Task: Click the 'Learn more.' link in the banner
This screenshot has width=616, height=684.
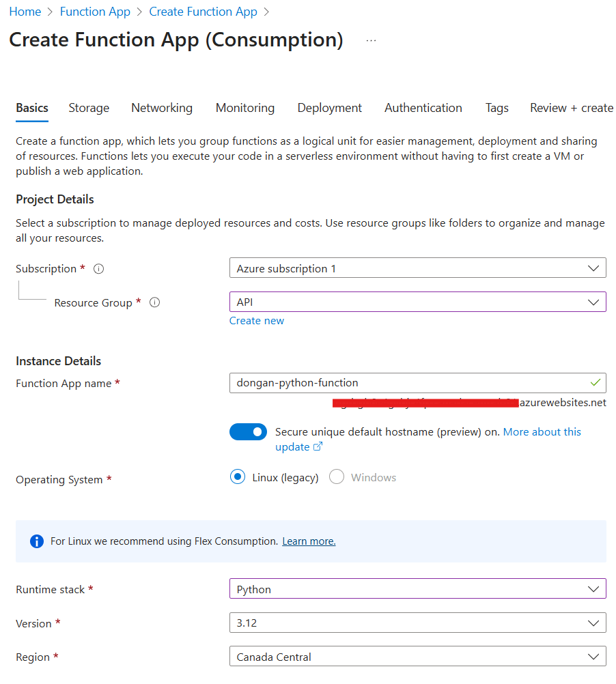Action: pyautogui.click(x=309, y=541)
